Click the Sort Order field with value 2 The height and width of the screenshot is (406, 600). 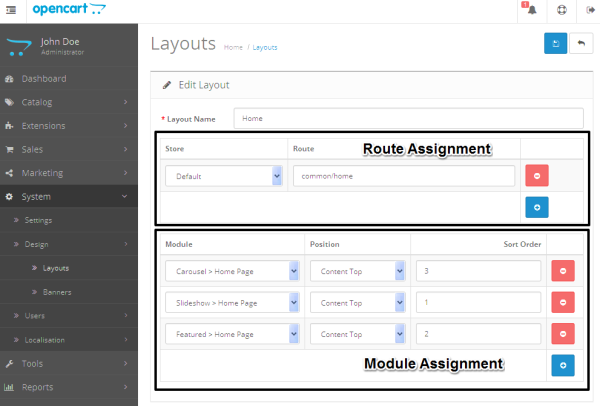click(478, 334)
